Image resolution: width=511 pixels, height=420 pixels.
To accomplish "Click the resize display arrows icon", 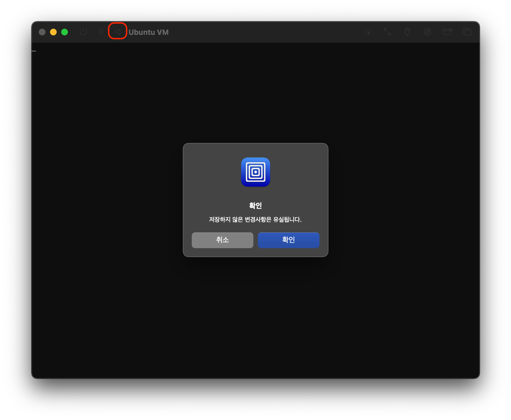I will point(387,32).
